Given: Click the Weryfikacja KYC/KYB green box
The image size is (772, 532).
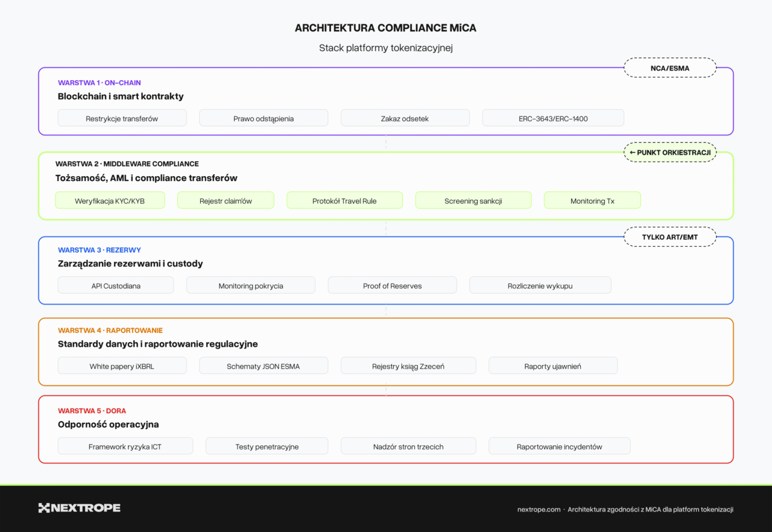Looking at the screenshot, I should [x=110, y=201].
